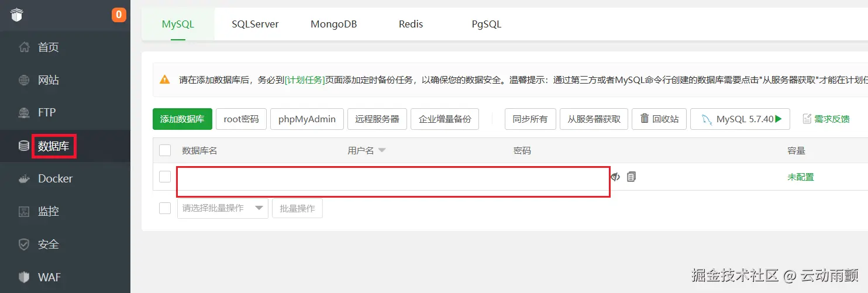The image size is (868, 293).
Task: Tick the select-all checkbox in table header
Action: [165, 150]
